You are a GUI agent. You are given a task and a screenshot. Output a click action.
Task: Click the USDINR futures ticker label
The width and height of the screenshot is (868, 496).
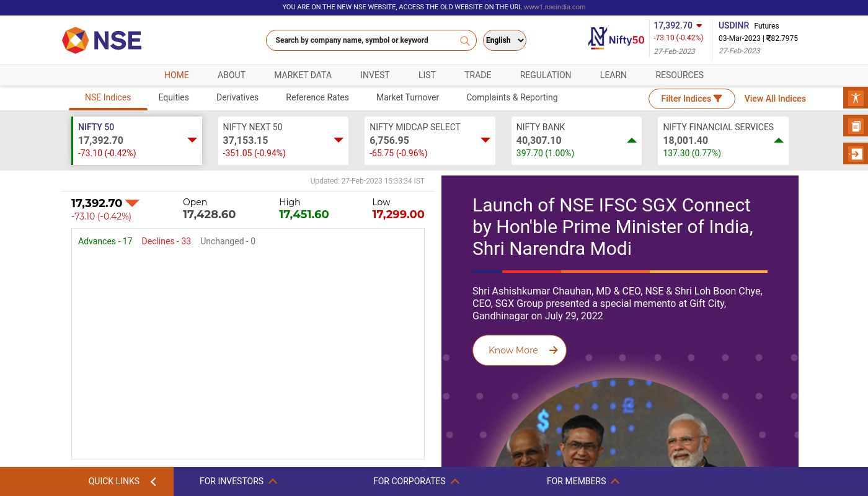point(734,25)
